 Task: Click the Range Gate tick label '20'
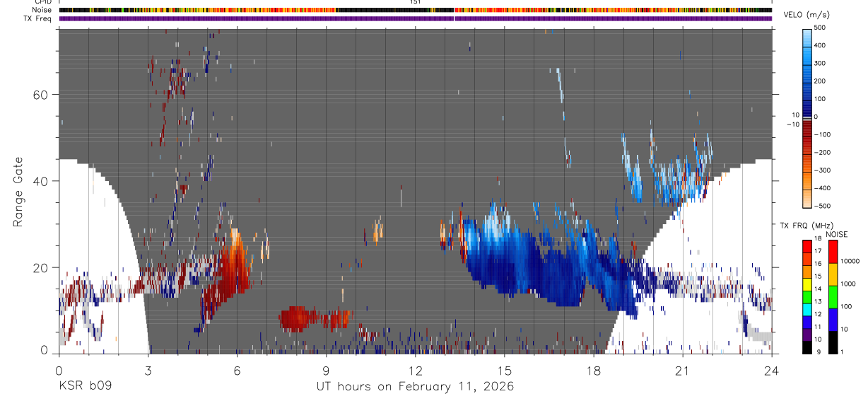pos(41,267)
